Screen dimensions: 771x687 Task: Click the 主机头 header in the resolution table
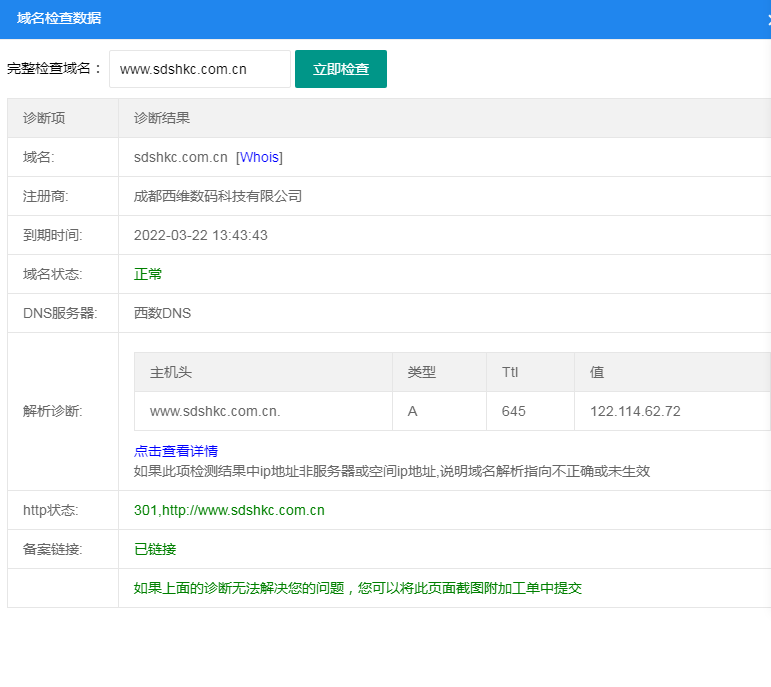click(x=171, y=372)
